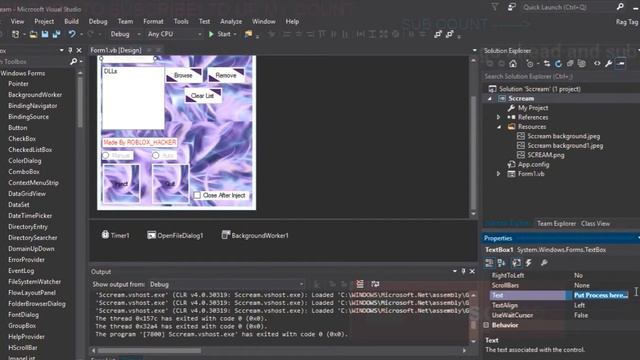
Task: Click the Collapse All icon in Solution Explorer
Action: tap(570, 64)
